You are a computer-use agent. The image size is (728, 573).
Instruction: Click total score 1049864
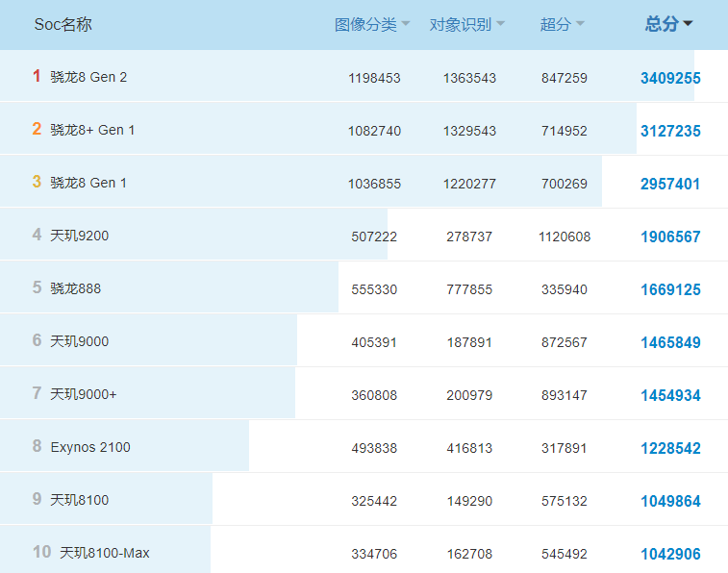[x=670, y=501]
